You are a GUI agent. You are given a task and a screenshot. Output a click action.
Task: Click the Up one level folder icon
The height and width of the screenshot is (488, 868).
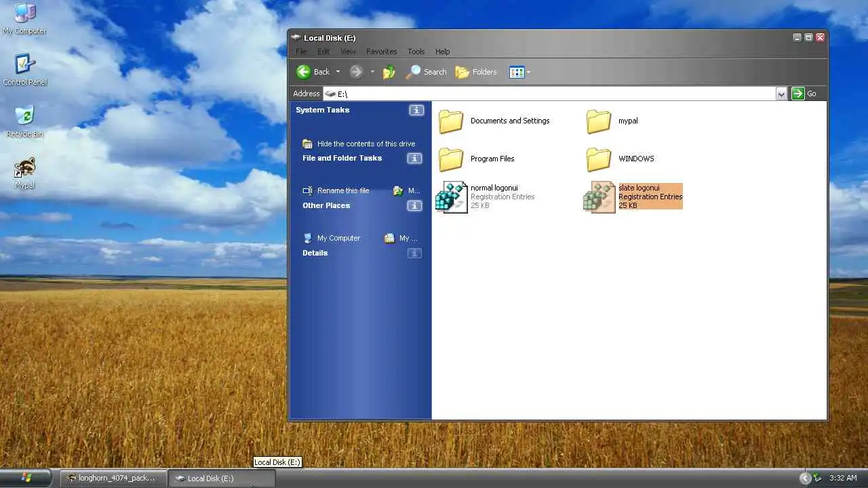coord(389,72)
